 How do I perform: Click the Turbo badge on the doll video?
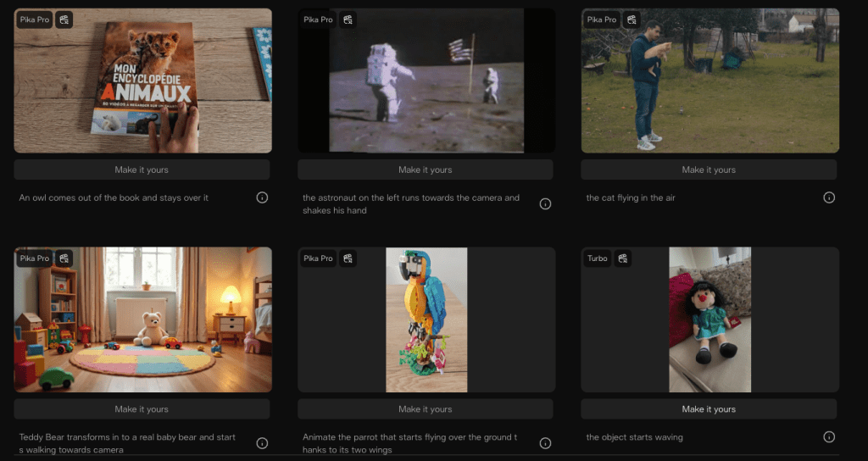point(598,258)
